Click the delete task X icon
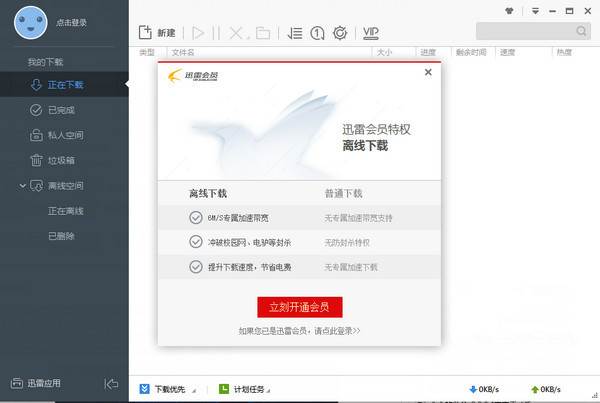 pyautogui.click(x=237, y=33)
